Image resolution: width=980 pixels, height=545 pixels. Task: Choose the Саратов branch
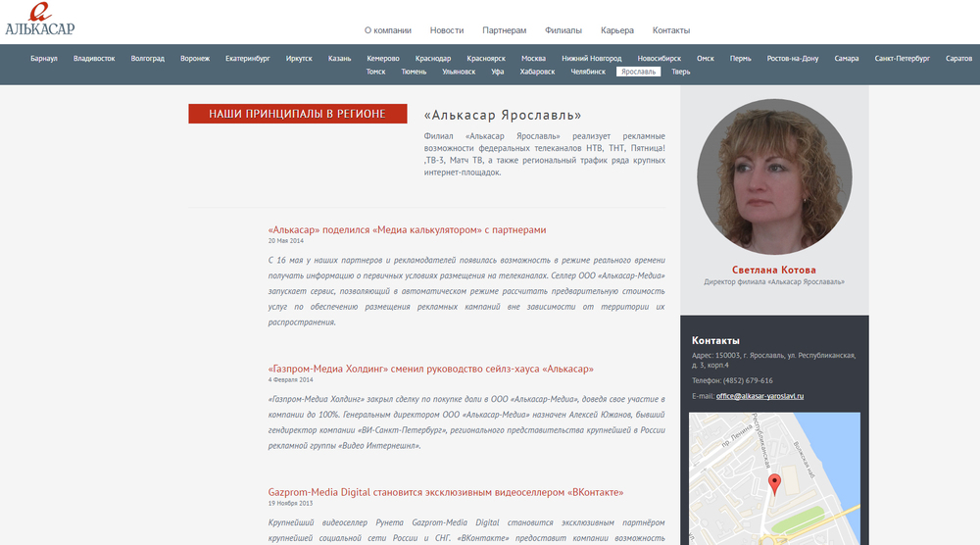958,58
